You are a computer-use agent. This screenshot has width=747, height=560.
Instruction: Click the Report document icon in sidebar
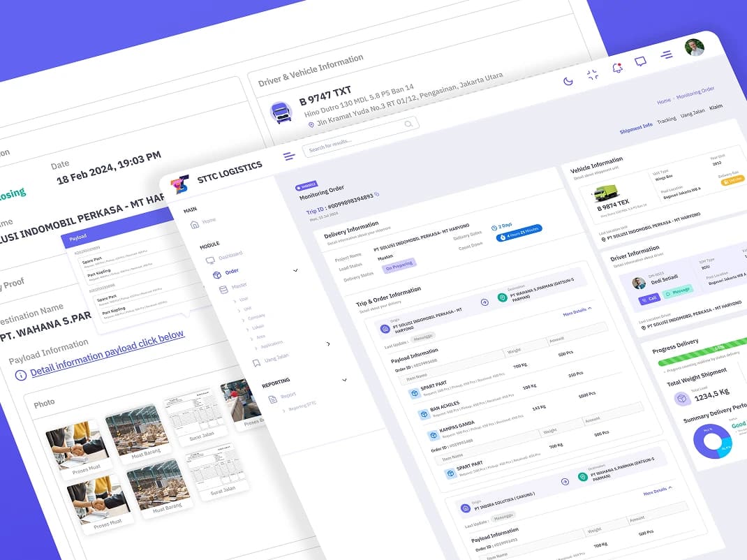(x=273, y=399)
